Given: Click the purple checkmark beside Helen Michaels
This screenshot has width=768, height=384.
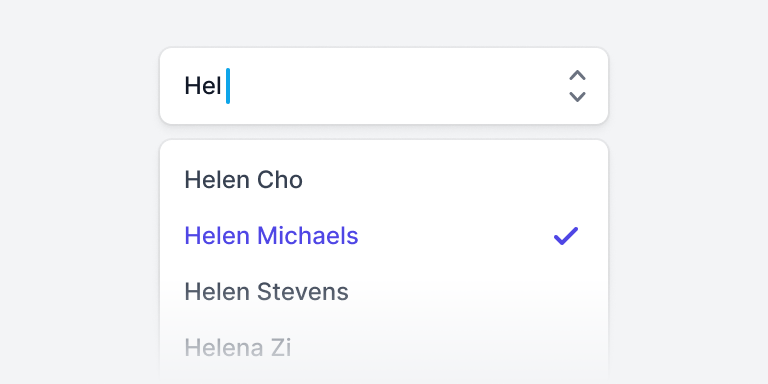Looking at the screenshot, I should [x=566, y=236].
